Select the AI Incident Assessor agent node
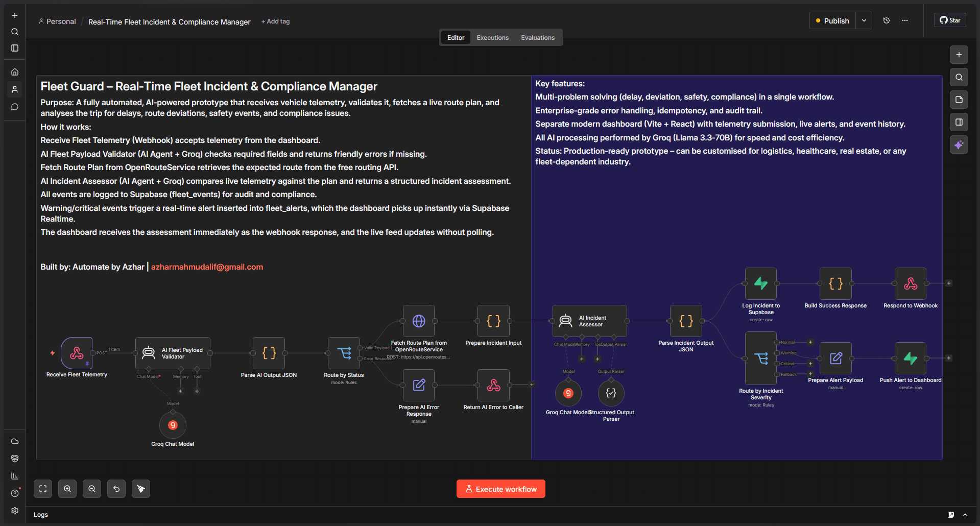 (x=590, y=321)
